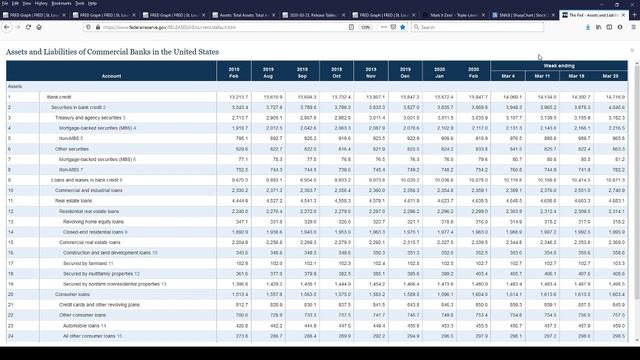Open Firefox account icon
Screen dimensions: 640x360
click(620, 27)
